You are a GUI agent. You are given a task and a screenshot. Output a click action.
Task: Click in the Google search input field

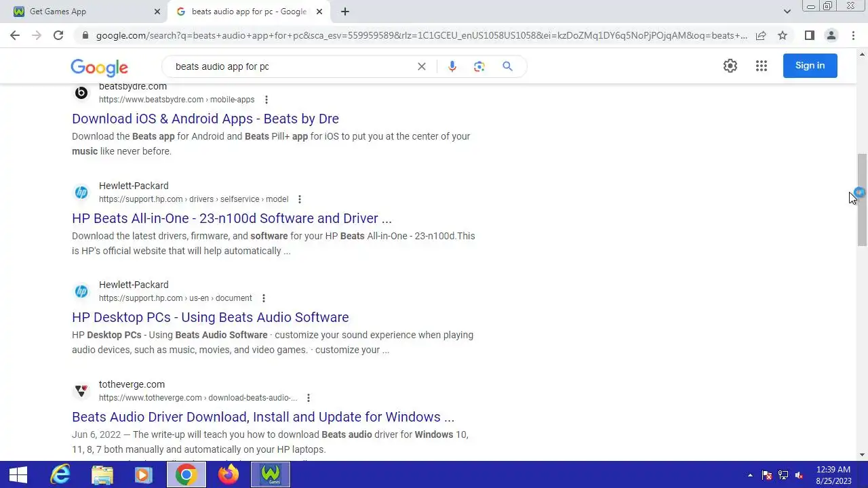pyautogui.click(x=292, y=66)
